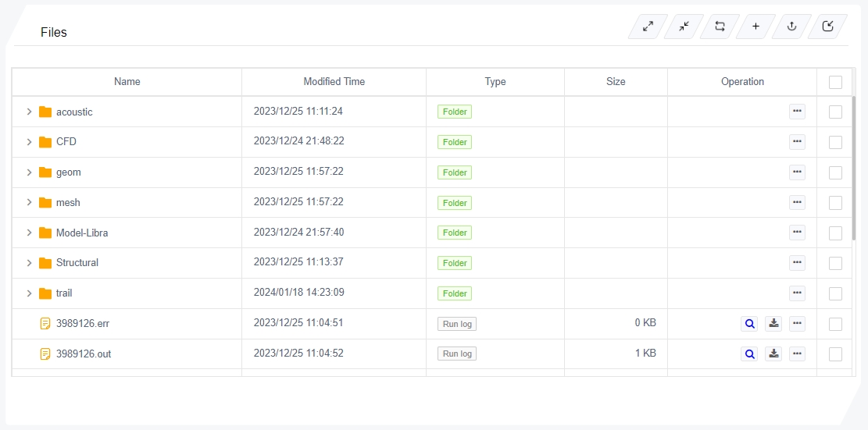Click the expand-all arrows toolbar icon
Image resolution: width=868 pixels, height=430 pixels.
[x=647, y=26]
